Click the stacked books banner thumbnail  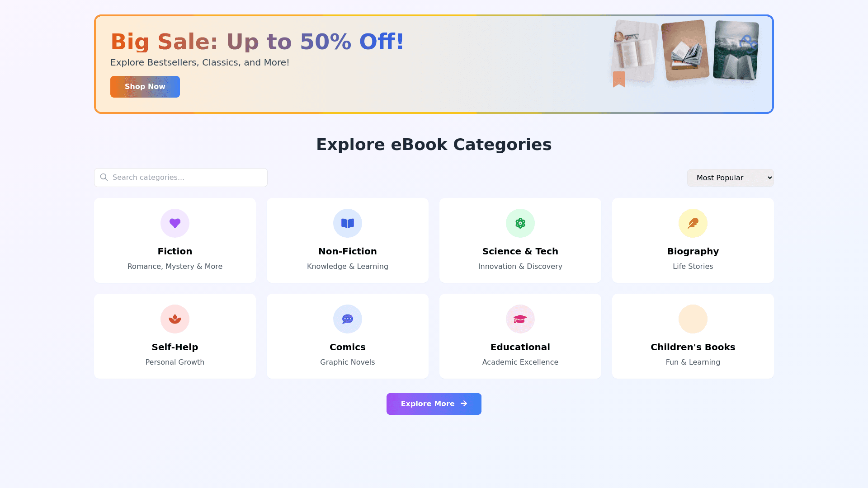click(x=685, y=50)
